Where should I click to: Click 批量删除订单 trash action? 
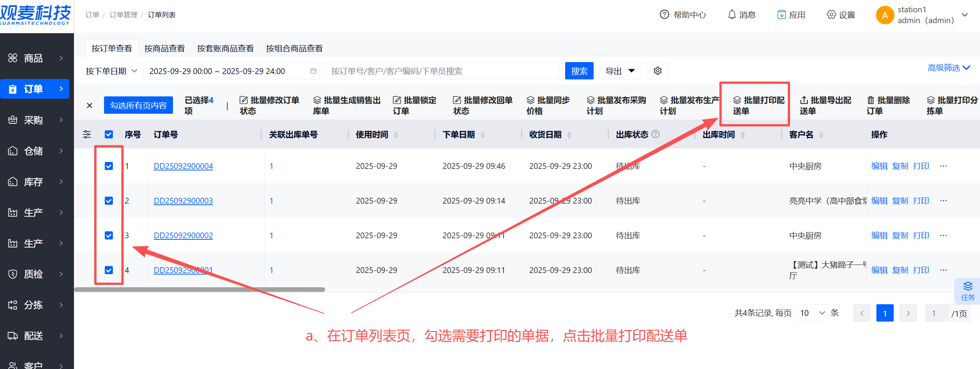(888, 105)
